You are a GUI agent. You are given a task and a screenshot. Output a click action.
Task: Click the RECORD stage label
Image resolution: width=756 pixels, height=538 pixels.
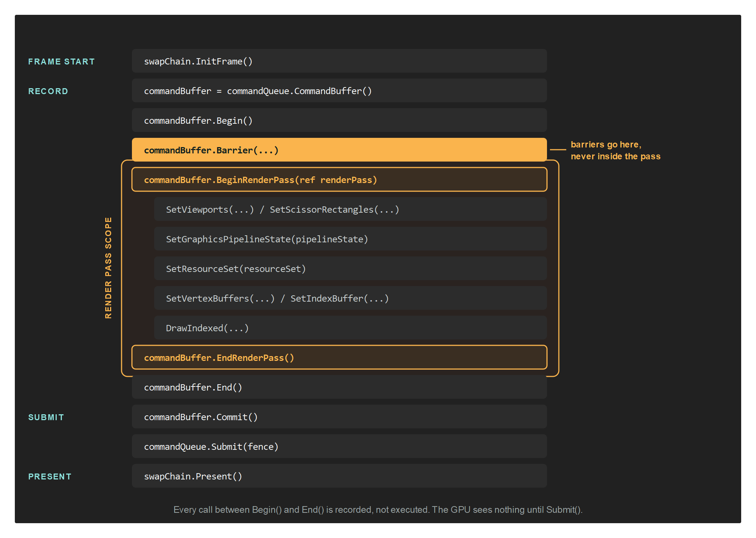point(48,91)
